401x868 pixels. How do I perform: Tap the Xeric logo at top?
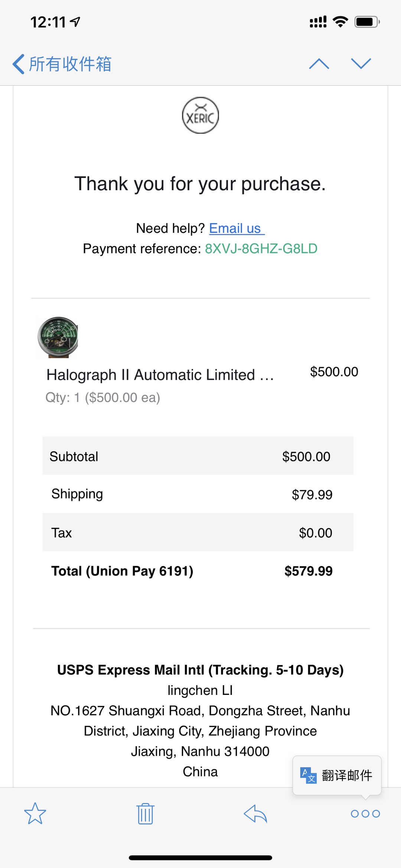click(x=200, y=116)
